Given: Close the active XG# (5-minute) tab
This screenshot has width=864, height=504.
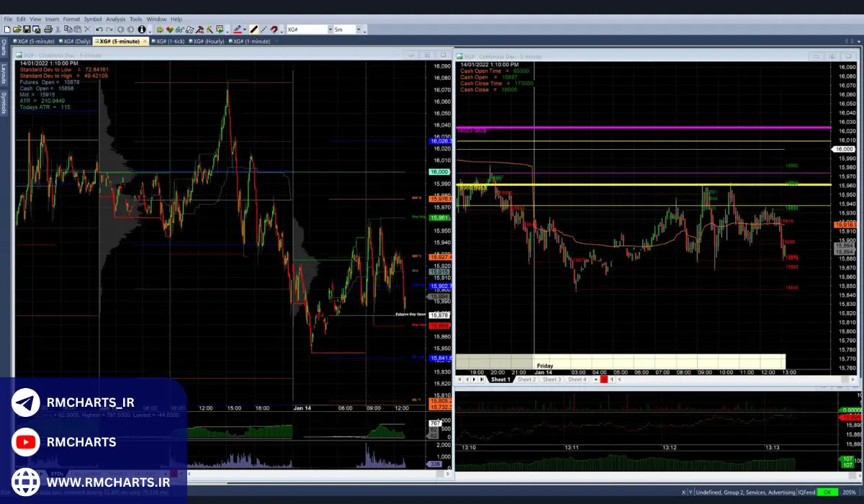Looking at the screenshot, I should point(145,41).
